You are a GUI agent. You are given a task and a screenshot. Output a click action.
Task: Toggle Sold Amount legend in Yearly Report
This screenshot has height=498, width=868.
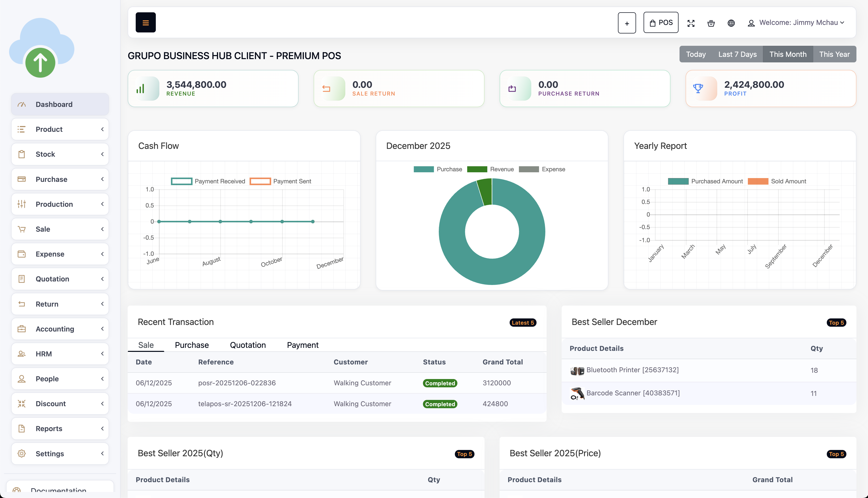777,181
